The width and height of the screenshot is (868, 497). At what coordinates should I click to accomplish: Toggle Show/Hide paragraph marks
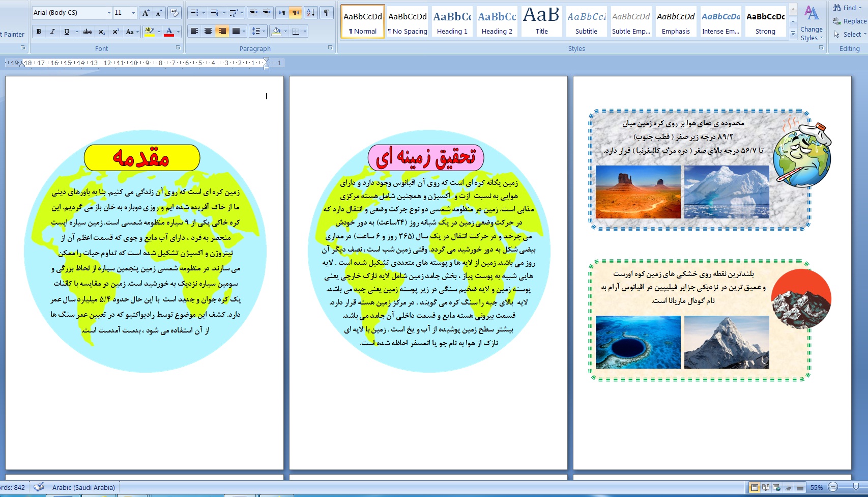coord(327,13)
